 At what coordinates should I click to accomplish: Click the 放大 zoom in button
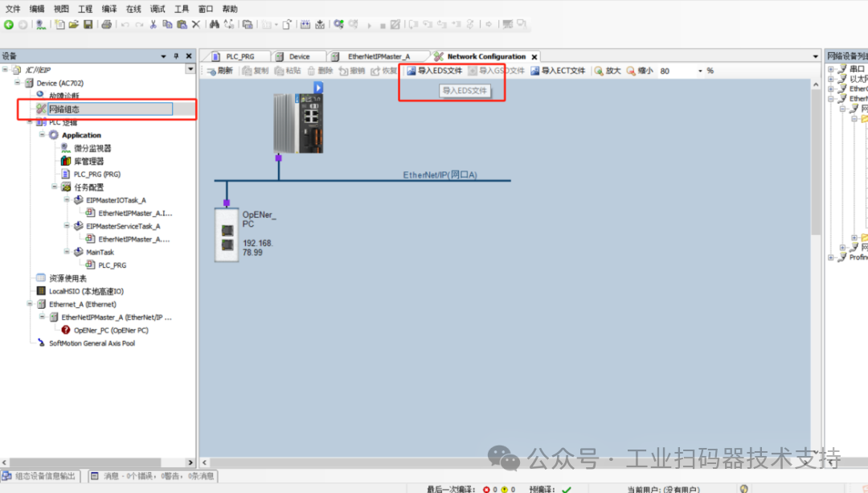tap(608, 71)
